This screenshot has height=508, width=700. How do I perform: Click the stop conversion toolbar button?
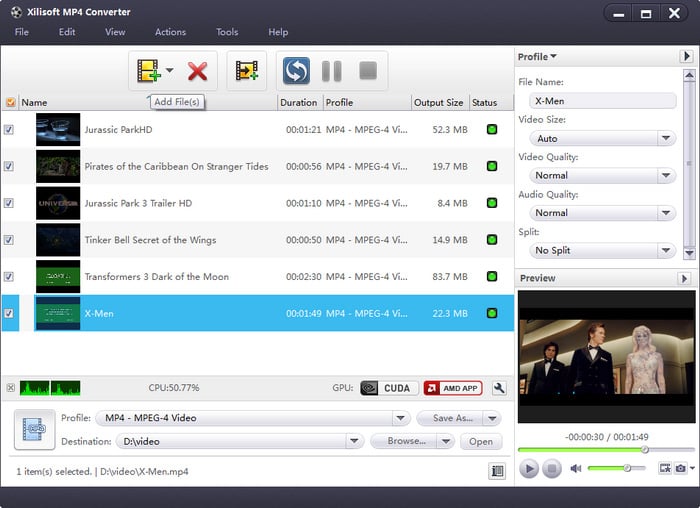[368, 70]
